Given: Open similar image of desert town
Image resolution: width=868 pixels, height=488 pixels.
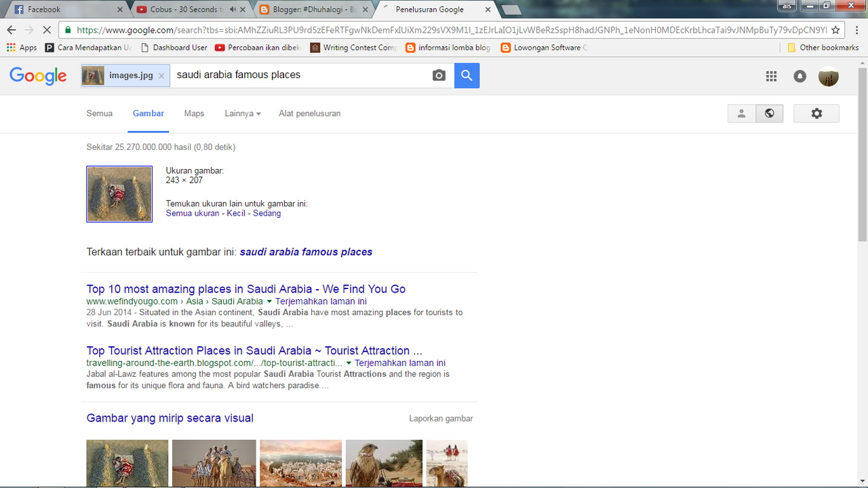Looking at the screenshot, I should [301, 463].
